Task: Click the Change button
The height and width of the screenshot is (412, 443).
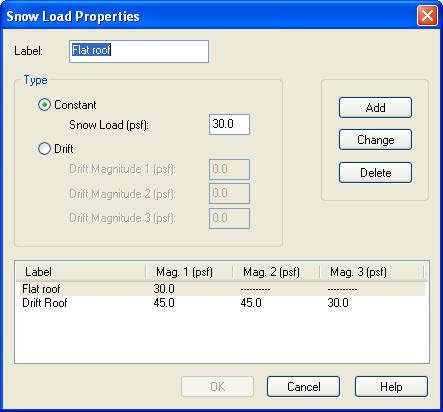Action: [375, 140]
